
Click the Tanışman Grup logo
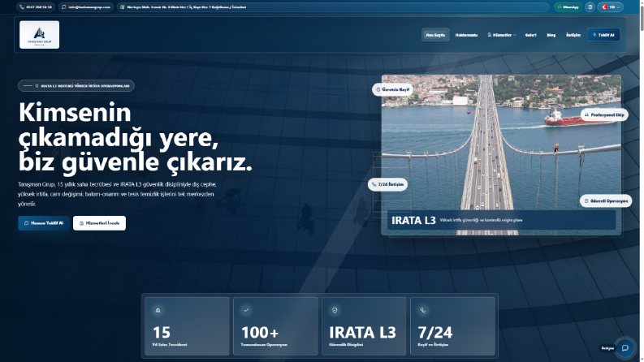click(40, 35)
